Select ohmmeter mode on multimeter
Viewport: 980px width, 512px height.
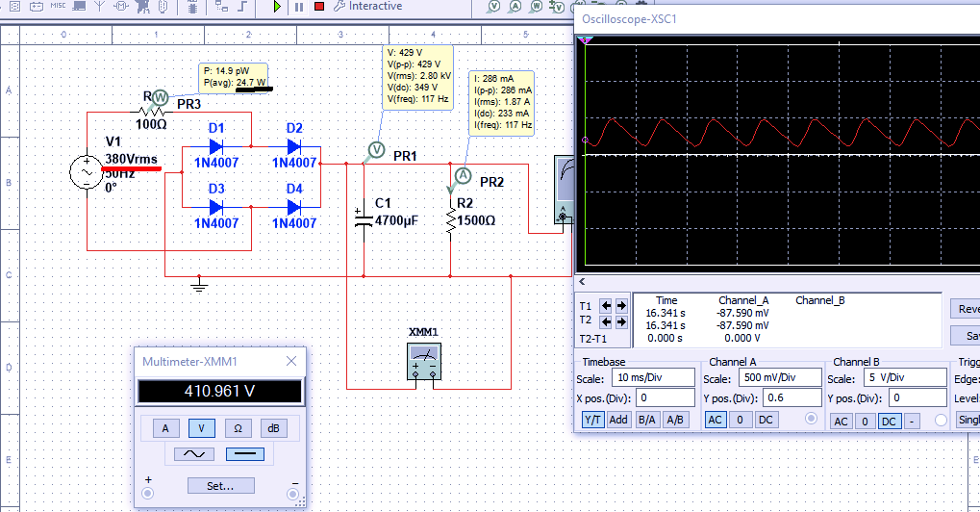pyautogui.click(x=238, y=428)
